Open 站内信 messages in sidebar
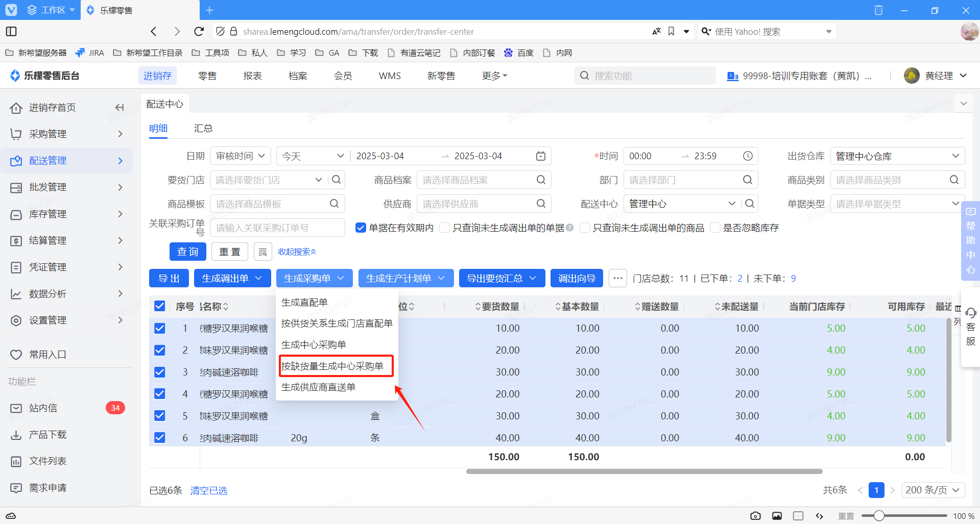Image resolution: width=980 pixels, height=524 pixels. point(43,408)
